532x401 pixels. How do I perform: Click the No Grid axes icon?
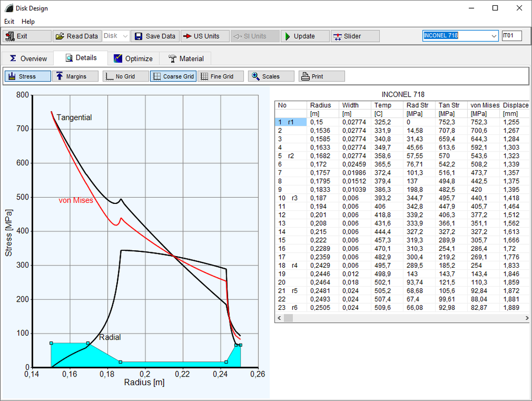(109, 76)
